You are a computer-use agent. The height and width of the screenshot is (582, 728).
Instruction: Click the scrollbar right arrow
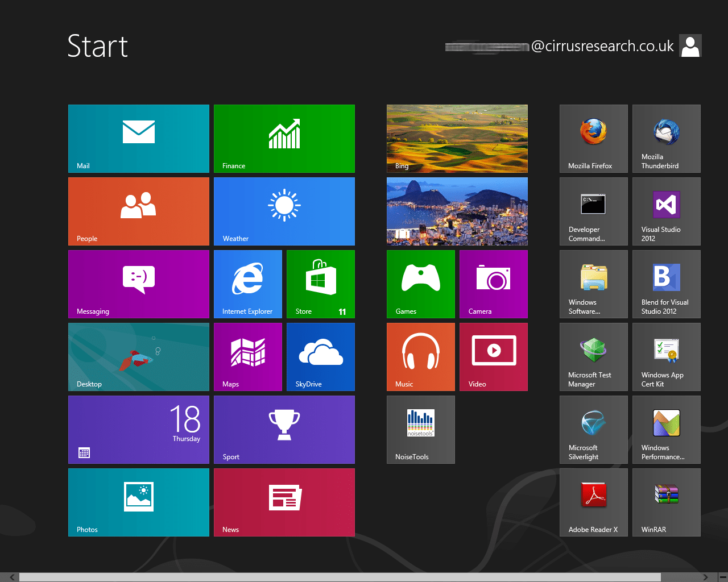[705, 577]
